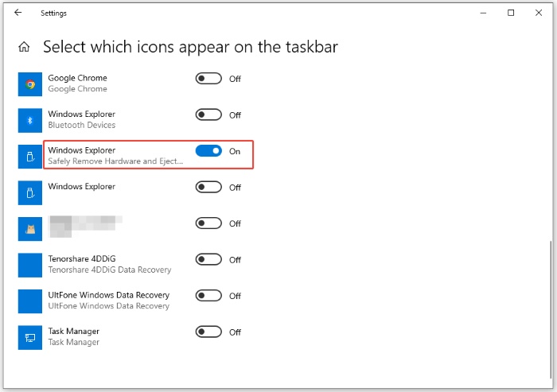This screenshot has height=392, width=557.
Task: Click 'Bluetooth Devices' subtitle text
Action: [x=82, y=125]
